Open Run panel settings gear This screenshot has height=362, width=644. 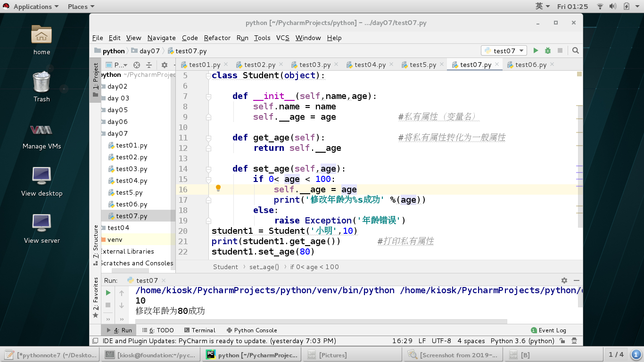[x=564, y=280]
